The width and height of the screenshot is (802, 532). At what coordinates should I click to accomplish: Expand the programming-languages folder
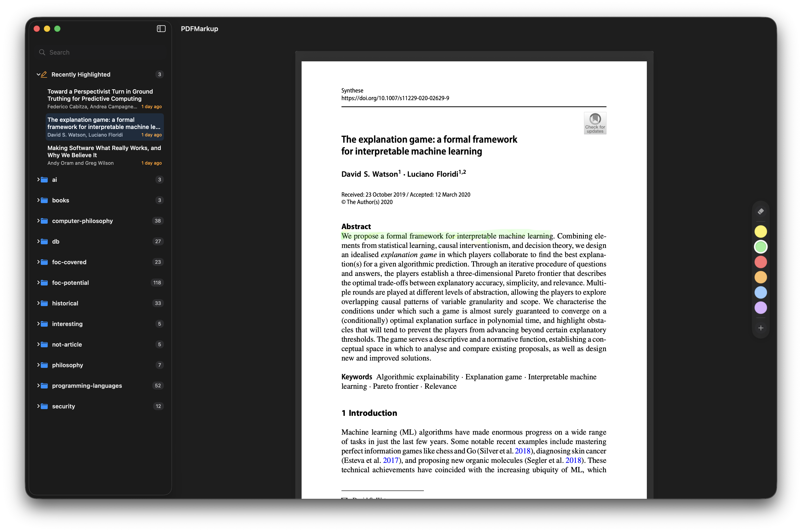coord(38,385)
